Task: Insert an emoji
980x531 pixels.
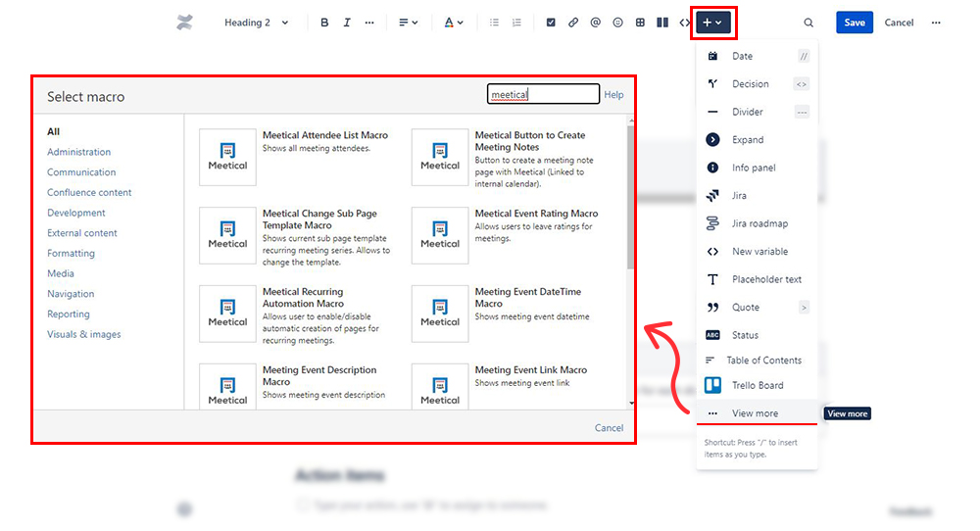Action: click(617, 23)
